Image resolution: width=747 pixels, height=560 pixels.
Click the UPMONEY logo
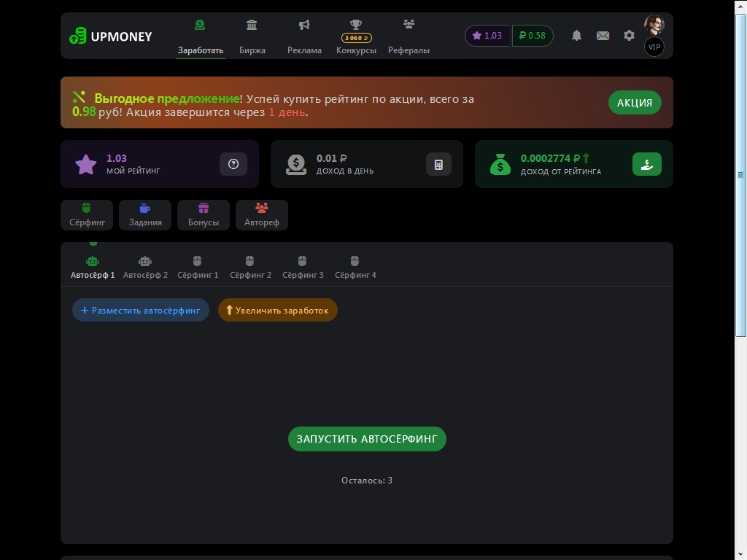pyautogui.click(x=111, y=36)
